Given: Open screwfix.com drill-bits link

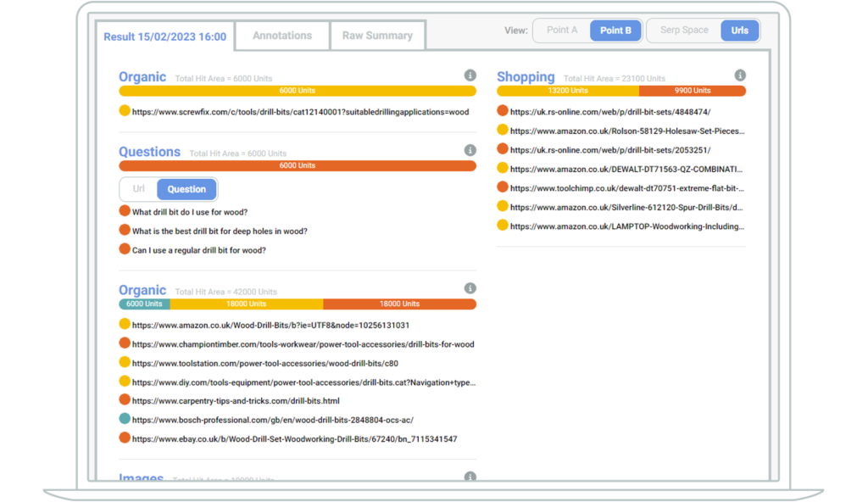Looking at the screenshot, I should (x=301, y=112).
